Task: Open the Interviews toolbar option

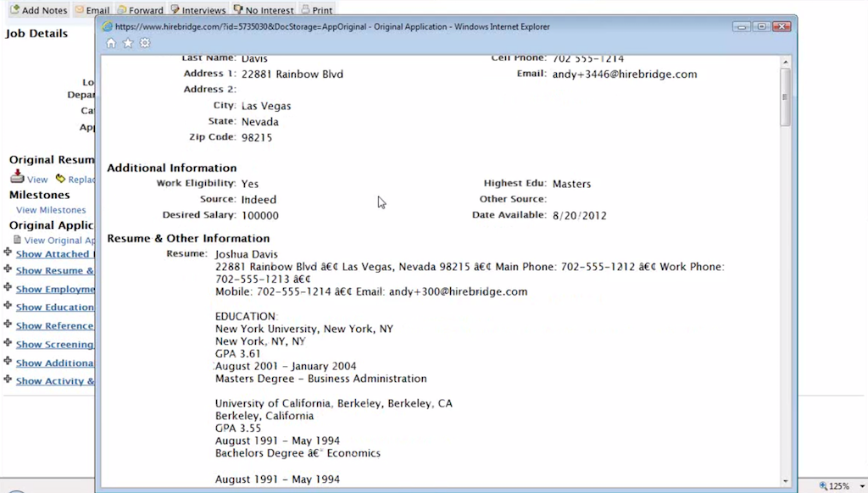Action: pyautogui.click(x=198, y=10)
